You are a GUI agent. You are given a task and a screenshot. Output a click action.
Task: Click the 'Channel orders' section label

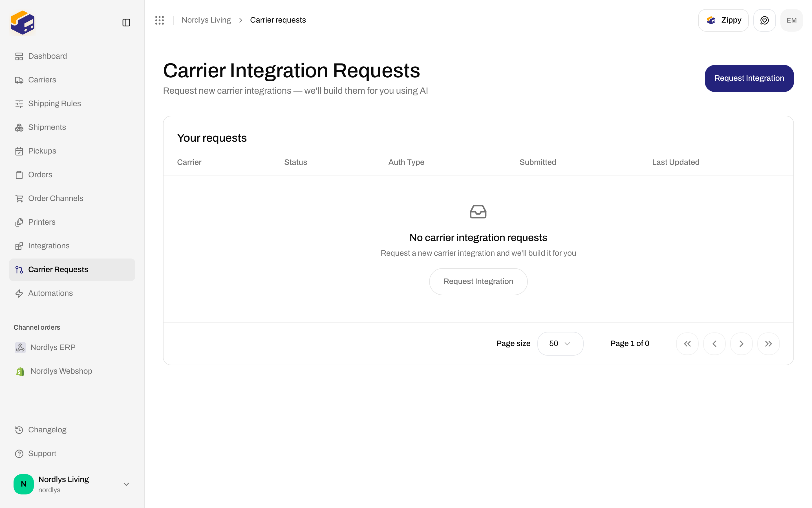pyautogui.click(x=37, y=328)
